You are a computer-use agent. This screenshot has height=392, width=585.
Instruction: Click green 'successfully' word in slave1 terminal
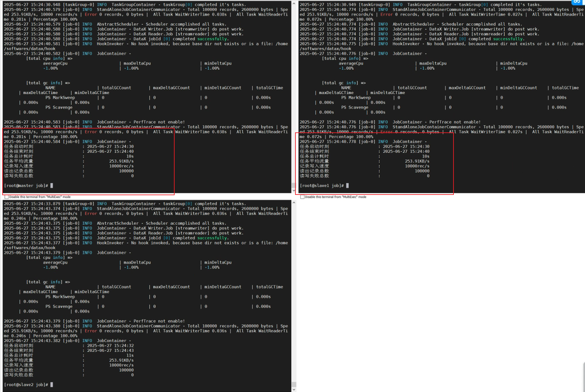click(508, 39)
